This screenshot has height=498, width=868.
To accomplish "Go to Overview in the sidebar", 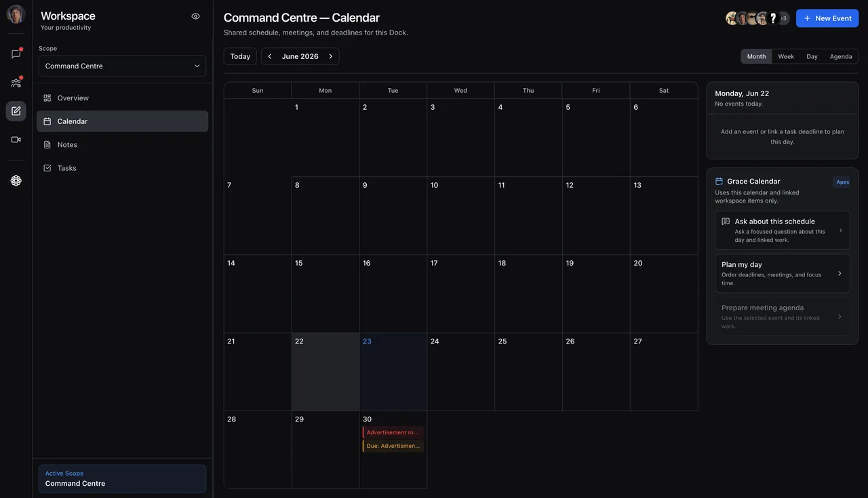I will [x=122, y=98].
